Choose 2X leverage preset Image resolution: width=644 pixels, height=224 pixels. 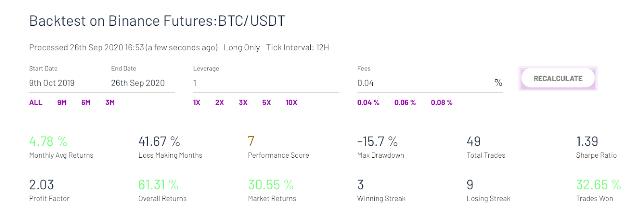[219, 103]
